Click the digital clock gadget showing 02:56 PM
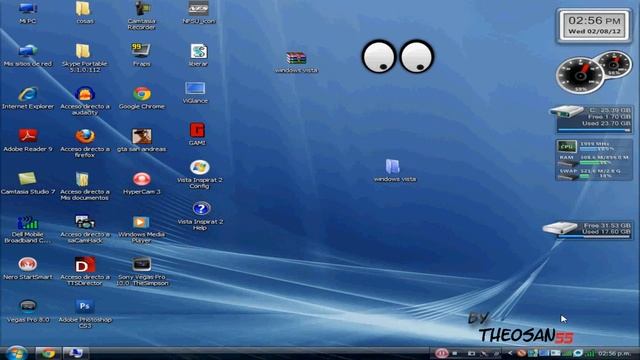 tap(594, 25)
